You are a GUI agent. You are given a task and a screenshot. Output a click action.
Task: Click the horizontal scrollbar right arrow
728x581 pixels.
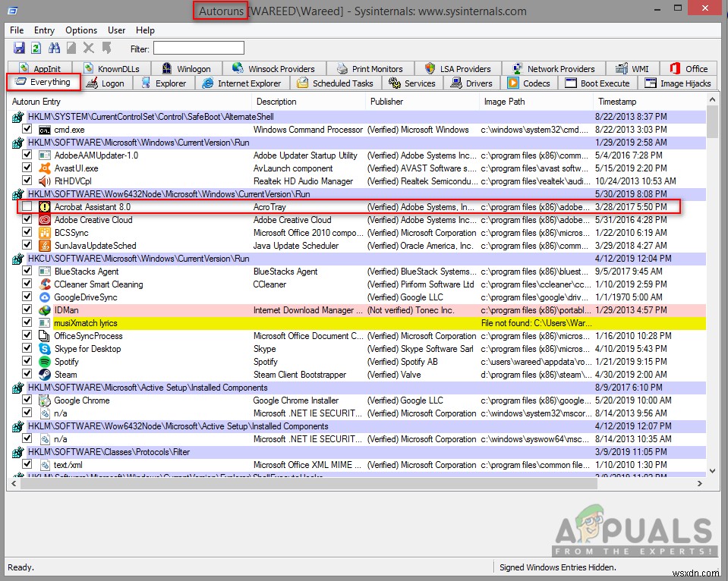click(700, 484)
